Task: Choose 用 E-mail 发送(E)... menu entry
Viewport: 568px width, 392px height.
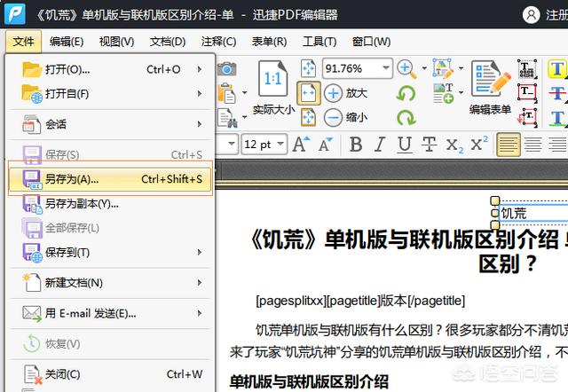Action: pos(110,313)
